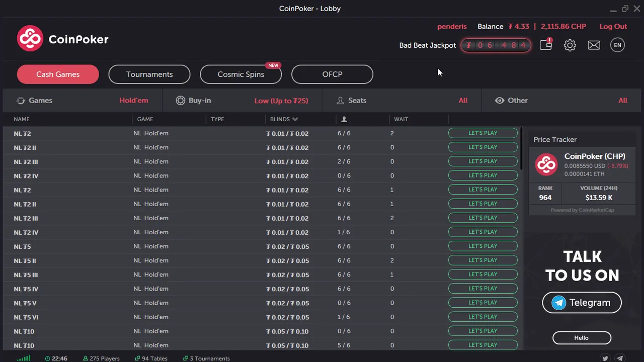Open settings via the gear icon

point(570,45)
